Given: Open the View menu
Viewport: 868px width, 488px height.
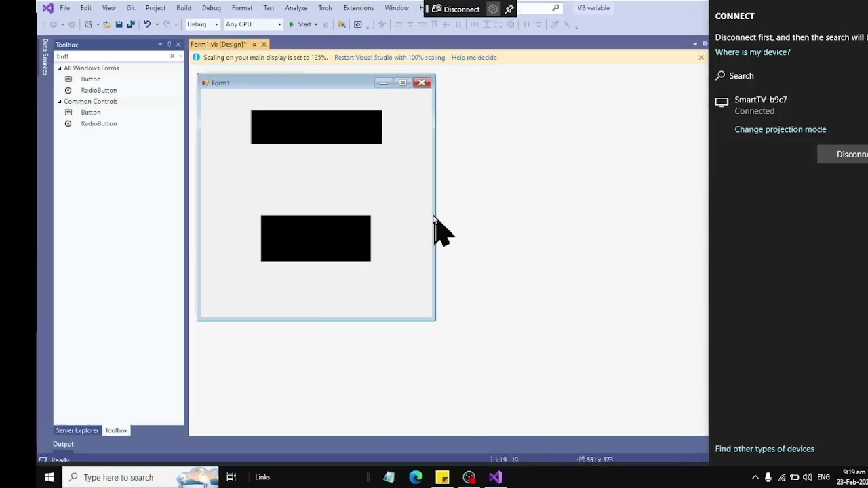Looking at the screenshot, I should click(108, 8).
